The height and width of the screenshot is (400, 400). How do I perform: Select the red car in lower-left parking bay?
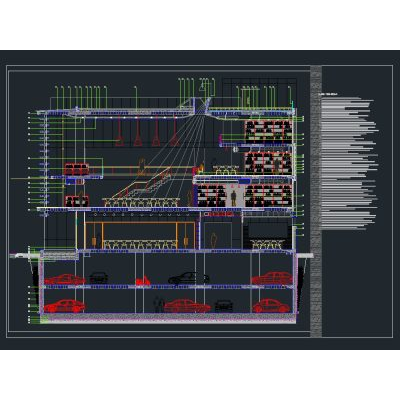[x=65, y=306]
